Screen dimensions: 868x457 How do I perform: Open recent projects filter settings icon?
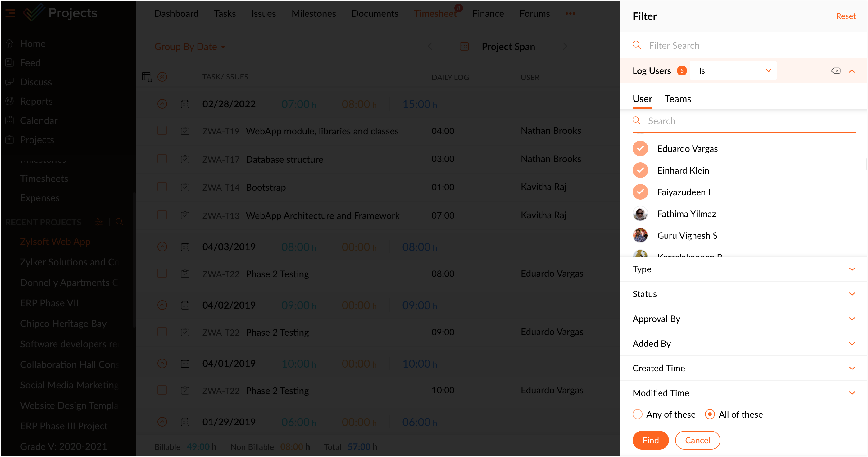[99, 222]
